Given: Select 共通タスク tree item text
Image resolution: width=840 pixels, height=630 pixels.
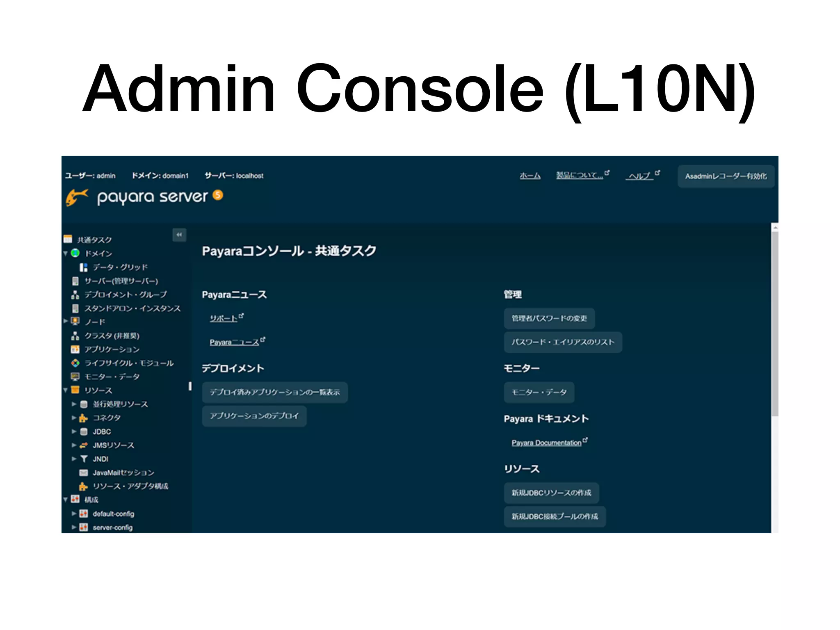Looking at the screenshot, I should pyautogui.click(x=94, y=240).
